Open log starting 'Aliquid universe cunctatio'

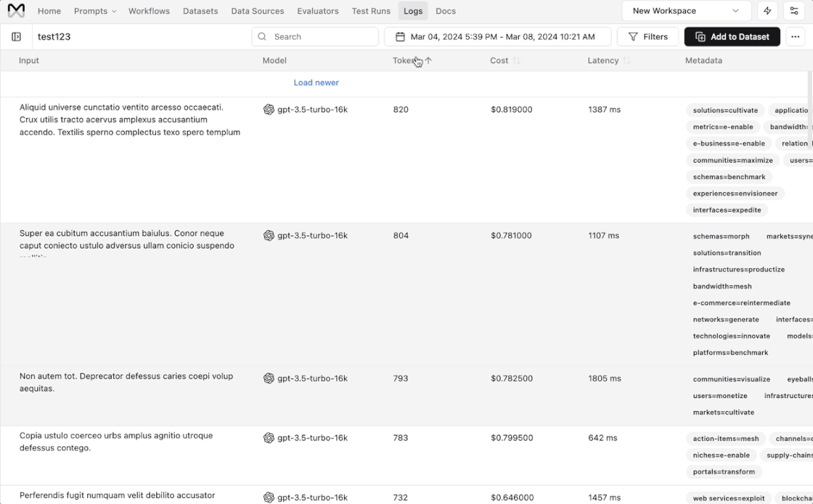tap(130, 120)
